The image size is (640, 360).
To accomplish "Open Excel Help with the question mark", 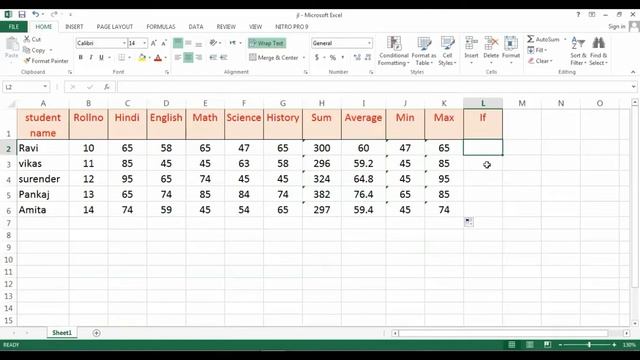I will coord(578,15).
